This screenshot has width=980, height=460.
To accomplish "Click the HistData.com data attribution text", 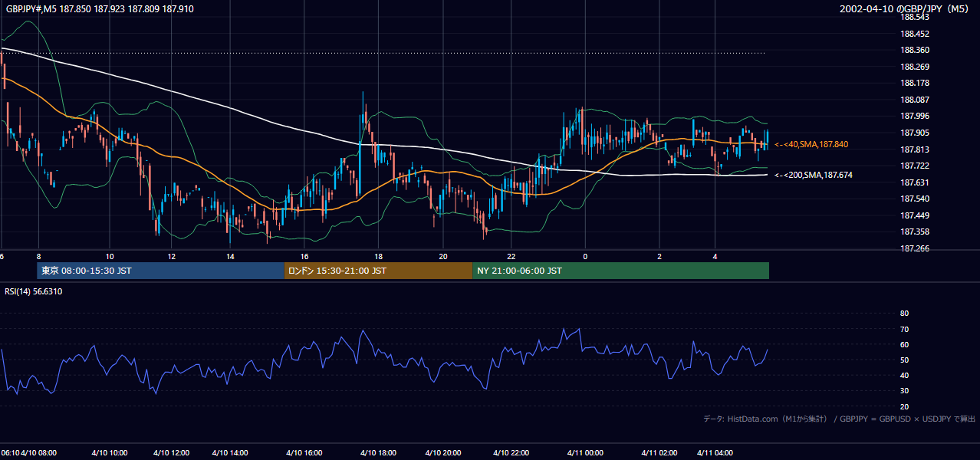I will pyautogui.click(x=839, y=419).
